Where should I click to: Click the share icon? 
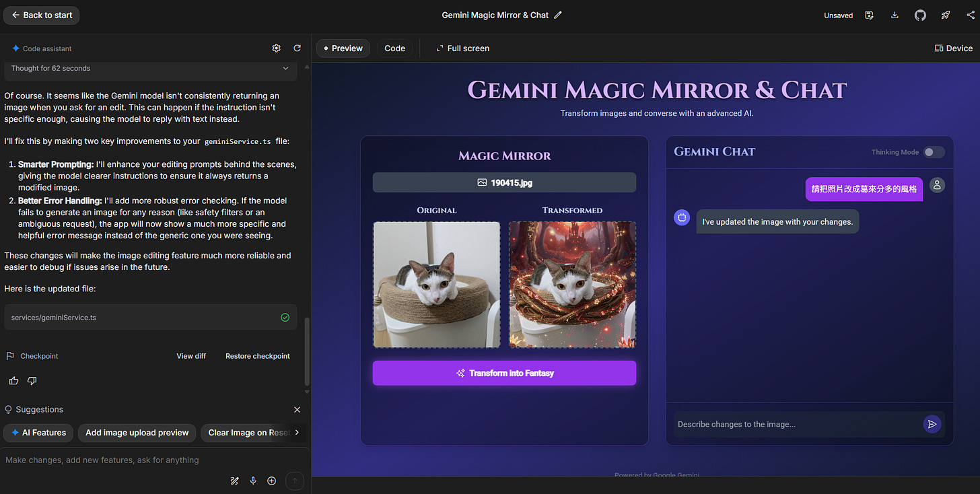click(x=970, y=15)
